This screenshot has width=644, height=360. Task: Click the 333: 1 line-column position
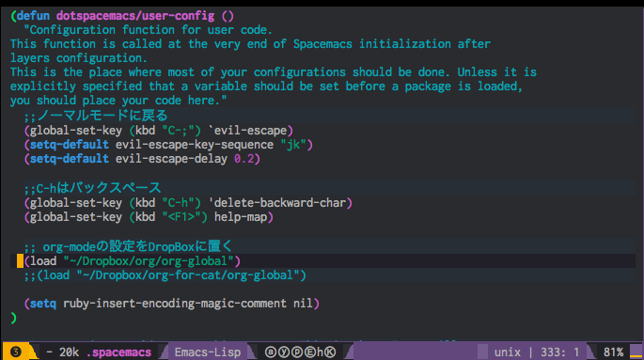click(559, 352)
